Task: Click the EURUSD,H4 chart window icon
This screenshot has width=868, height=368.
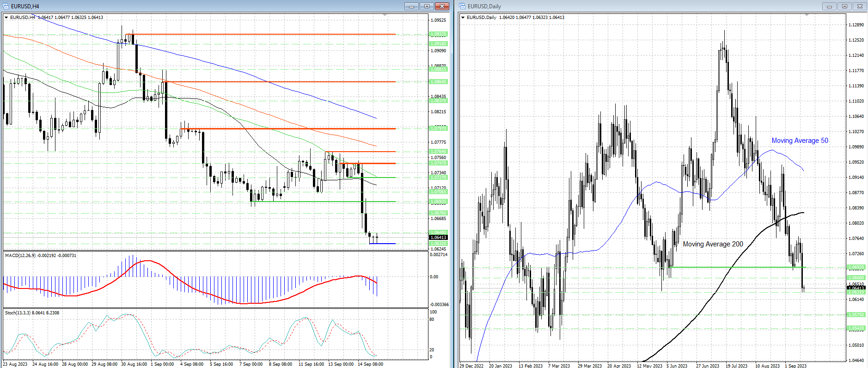Action: pos(6,6)
